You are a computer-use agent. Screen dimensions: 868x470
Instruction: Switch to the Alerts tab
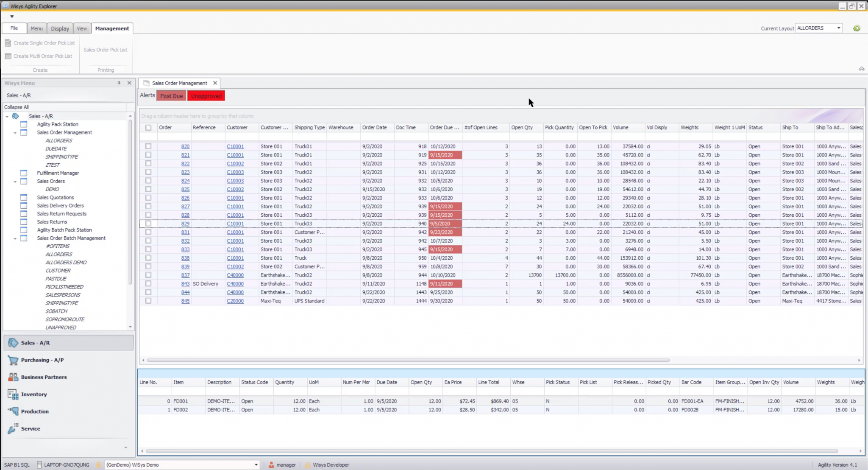click(x=147, y=95)
